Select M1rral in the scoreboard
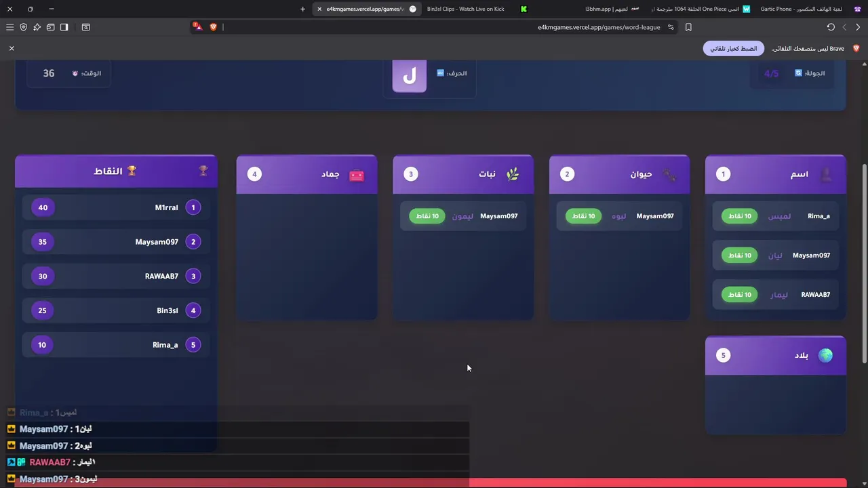Image resolution: width=868 pixels, height=488 pixels. point(116,207)
